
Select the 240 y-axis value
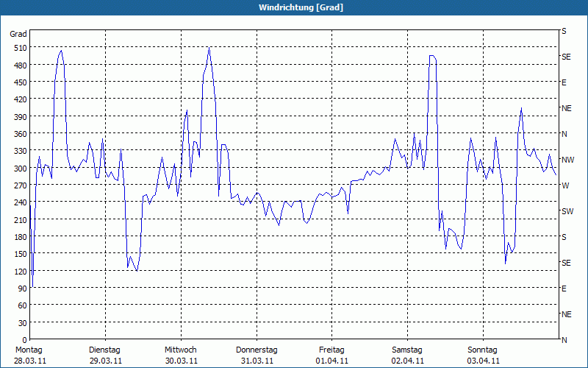click(21, 202)
